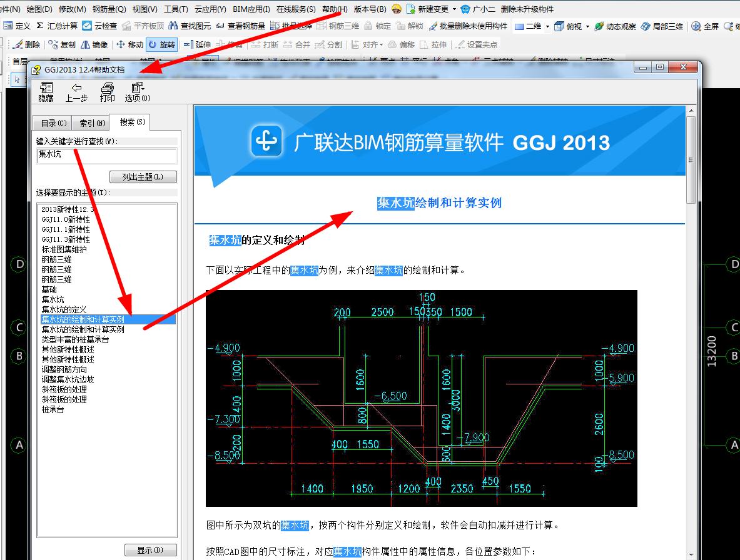The height and width of the screenshot is (560, 740).
Task: Open 在线服务(S) menu
Action: (296, 9)
